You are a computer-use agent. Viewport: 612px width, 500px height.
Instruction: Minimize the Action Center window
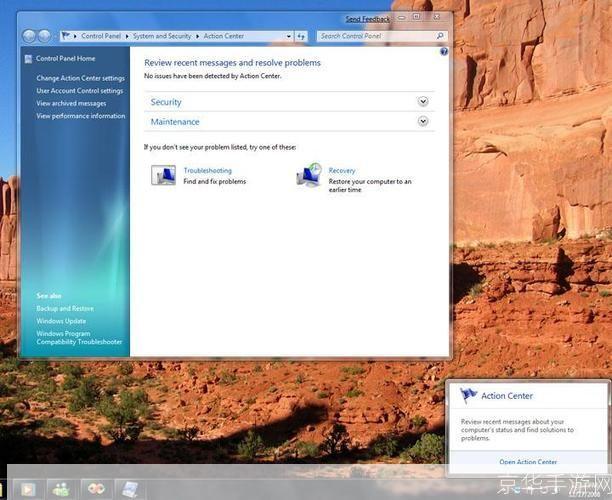(402, 17)
